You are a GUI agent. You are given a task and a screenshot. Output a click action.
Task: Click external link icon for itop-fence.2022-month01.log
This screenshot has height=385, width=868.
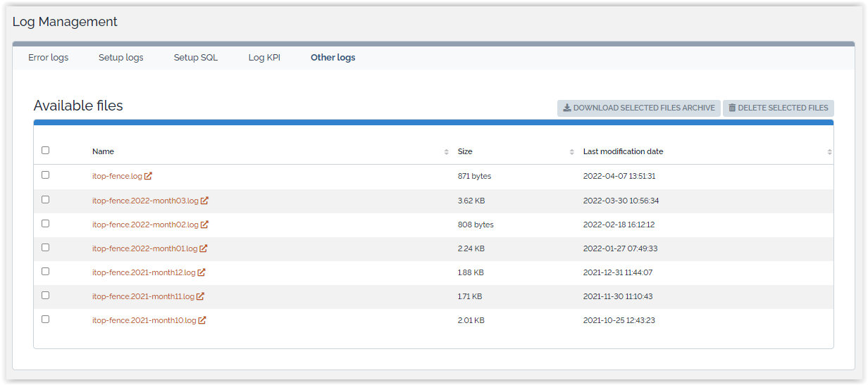204,248
